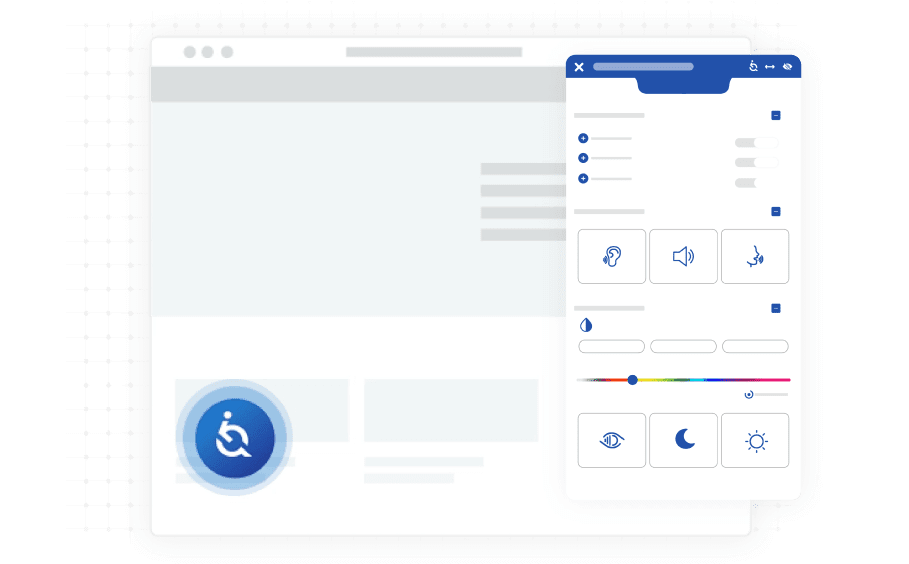Select the ear hearing tile
The height and width of the screenshot is (564, 909).
click(x=612, y=256)
